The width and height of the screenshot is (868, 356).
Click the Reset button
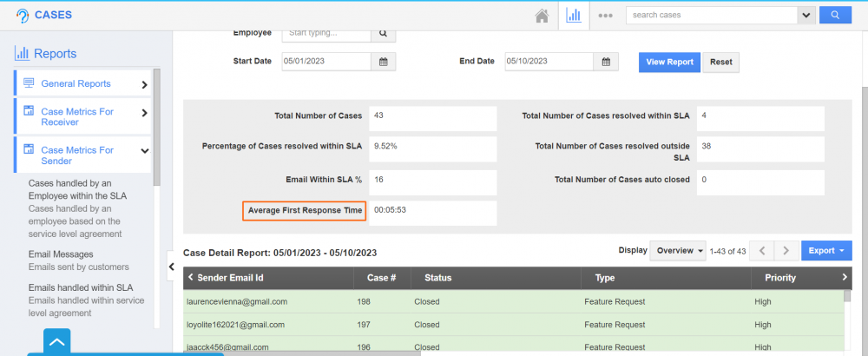point(720,63)
